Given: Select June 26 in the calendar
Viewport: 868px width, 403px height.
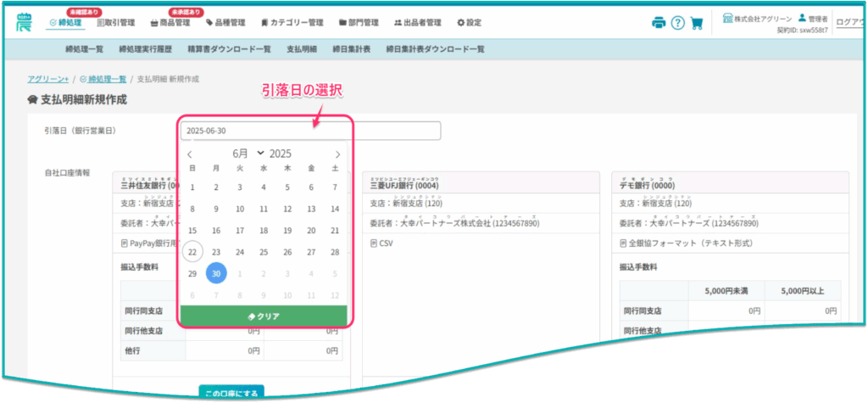Looking at the screenshot, I should pos(287,252).
